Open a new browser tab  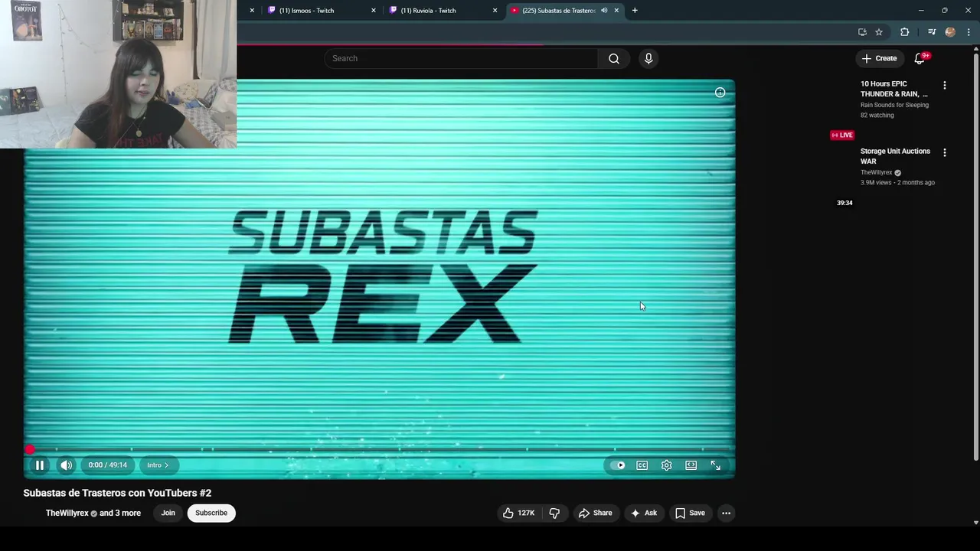tap(635, 11)
